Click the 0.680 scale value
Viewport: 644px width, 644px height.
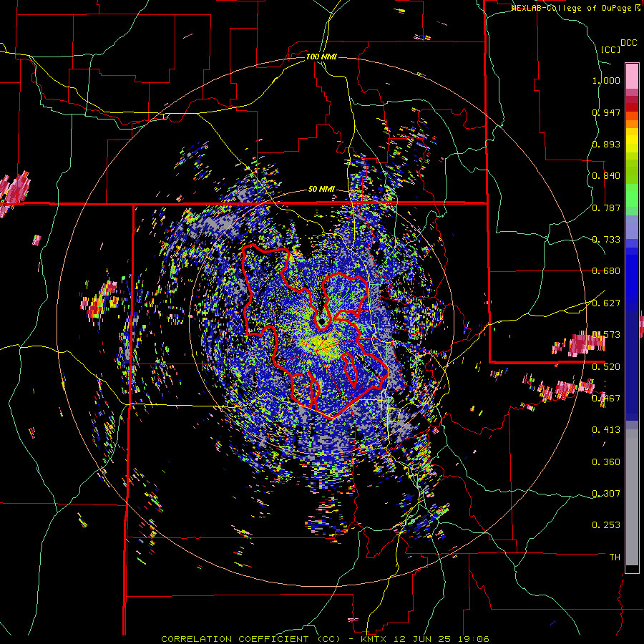606,271
